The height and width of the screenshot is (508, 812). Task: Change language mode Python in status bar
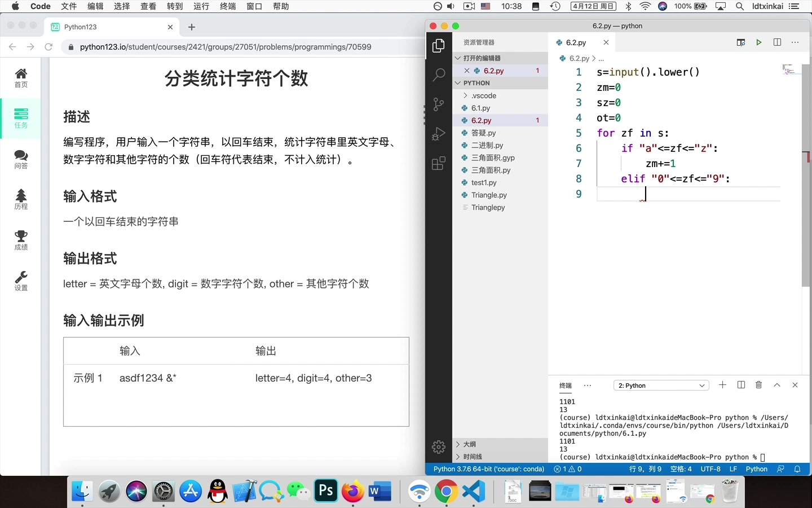pos(757,469)
